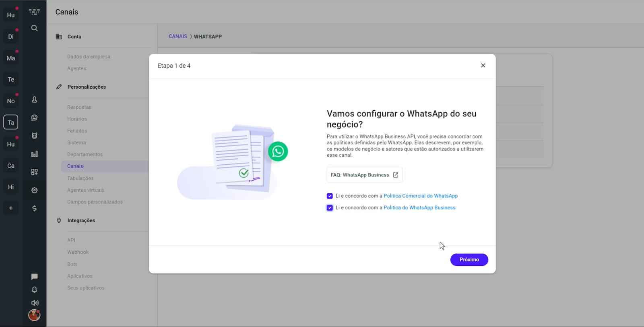This screenshot has width=644, height=327.
Task: Open Departamentos menu item
Action: pyautogui.click(x=85, y=154)
